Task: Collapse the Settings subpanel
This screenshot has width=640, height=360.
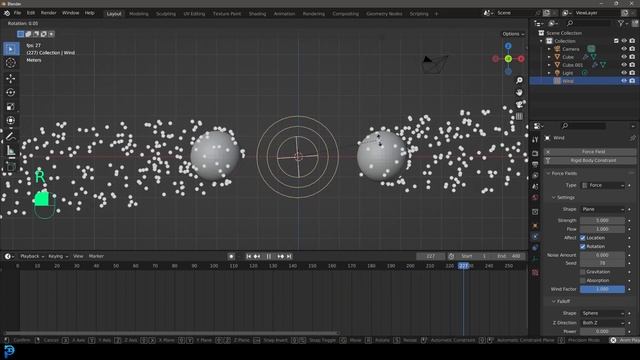Action: [x=553, y=198]
